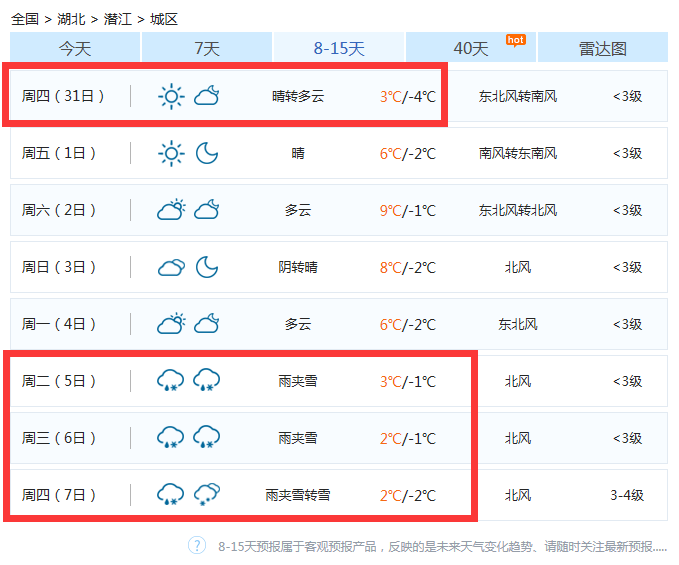Click the first sleet icon for 周二 5日
Screen dimensions: 679x565
click(171, 381)
